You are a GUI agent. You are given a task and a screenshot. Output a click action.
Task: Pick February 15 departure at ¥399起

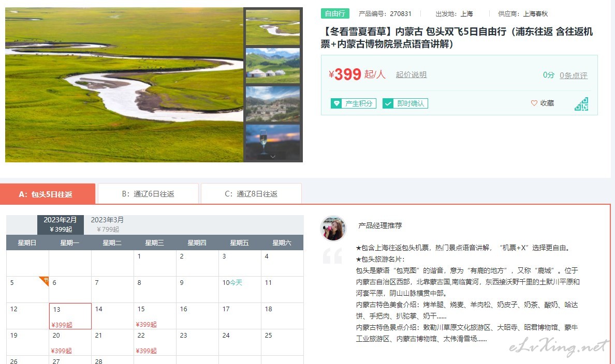click(155, 316)
